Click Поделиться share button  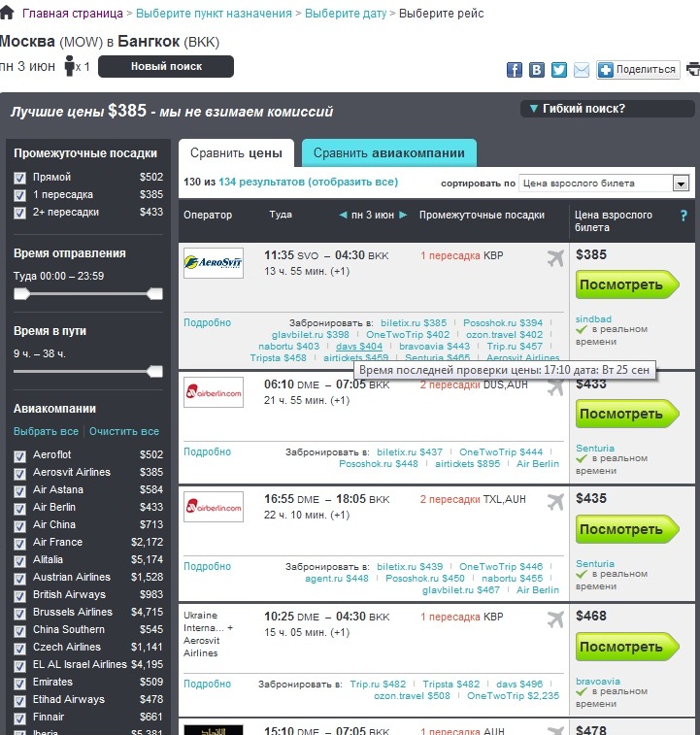point(638,70)
